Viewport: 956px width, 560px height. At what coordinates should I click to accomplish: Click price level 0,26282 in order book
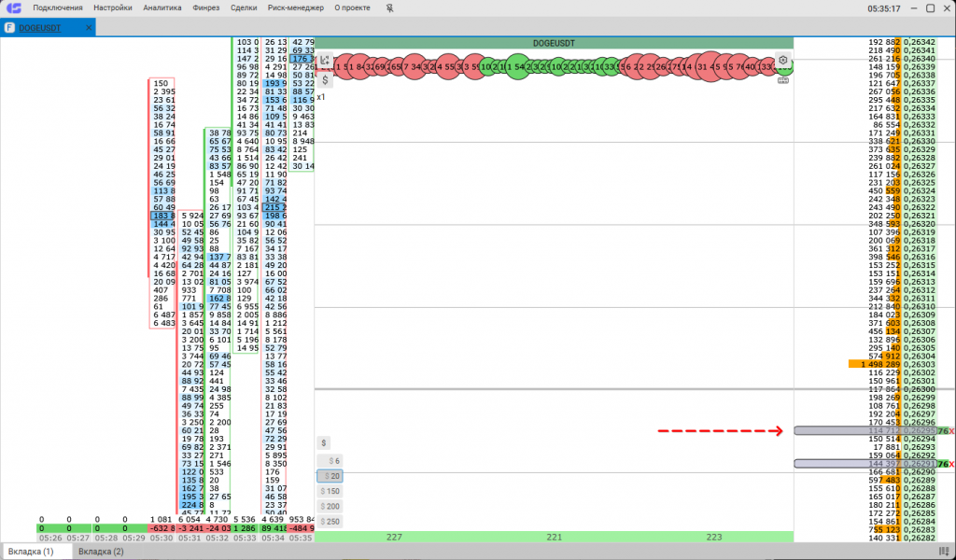(x=920, y=538)
